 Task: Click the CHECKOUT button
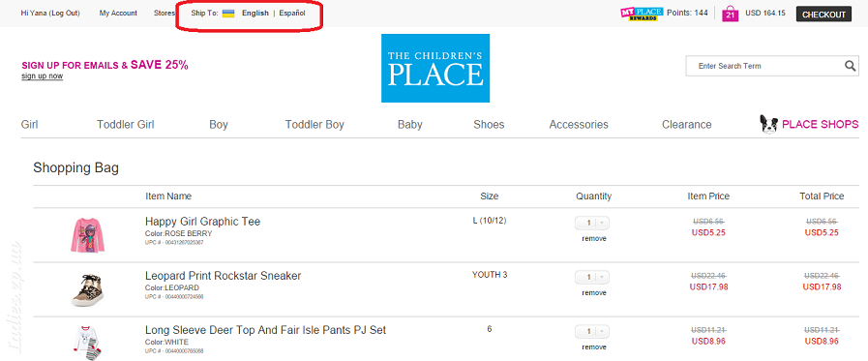[x=823, y=14]
